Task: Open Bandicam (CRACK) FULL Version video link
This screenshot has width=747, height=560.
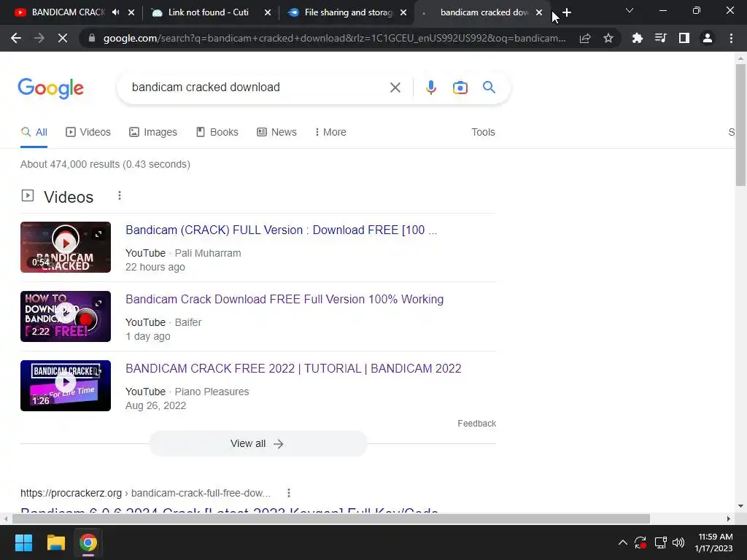Action: (x=281, y=230)
